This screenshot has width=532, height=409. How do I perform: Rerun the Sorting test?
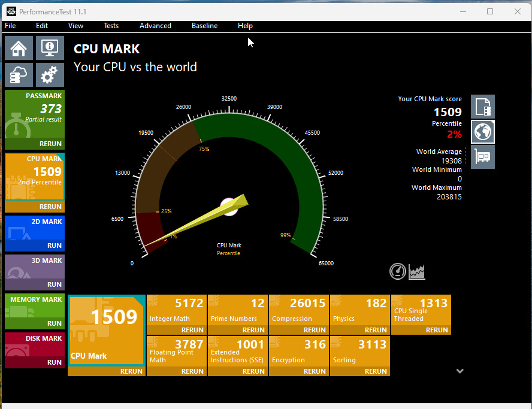click(359, 371)
